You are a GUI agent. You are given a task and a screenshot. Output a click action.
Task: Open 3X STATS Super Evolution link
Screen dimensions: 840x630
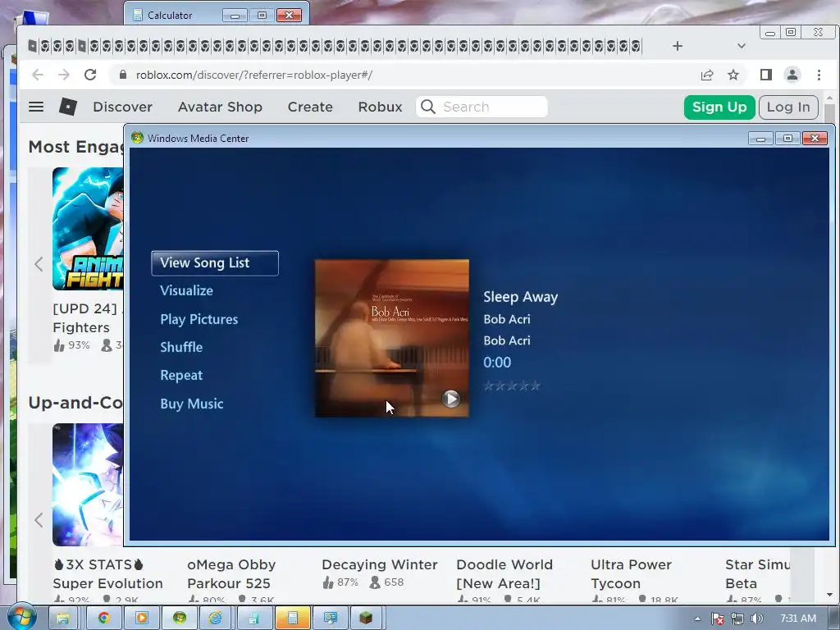(107, 573)
